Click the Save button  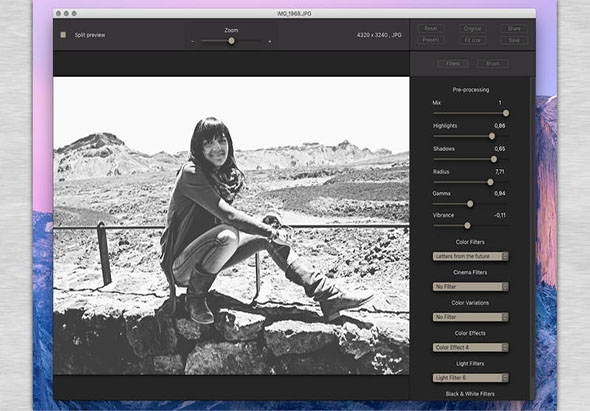tap(514, 40)
